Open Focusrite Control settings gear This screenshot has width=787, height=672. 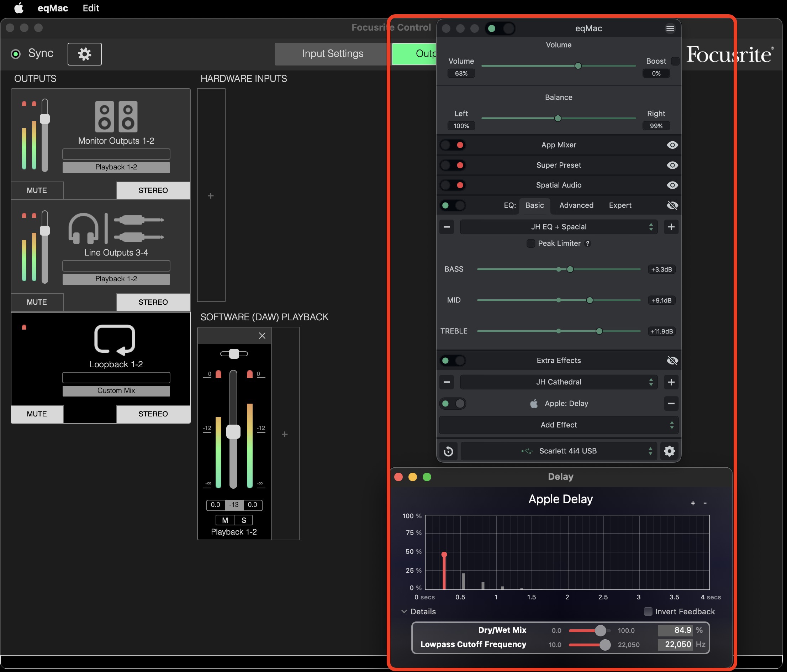pos(84,54)
